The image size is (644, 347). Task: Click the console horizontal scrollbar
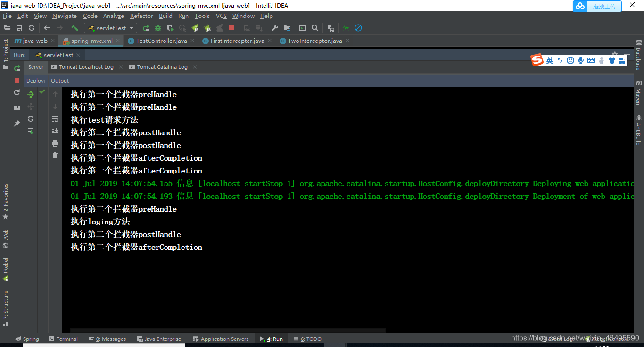pyautogui.click(x=228, y=330)
